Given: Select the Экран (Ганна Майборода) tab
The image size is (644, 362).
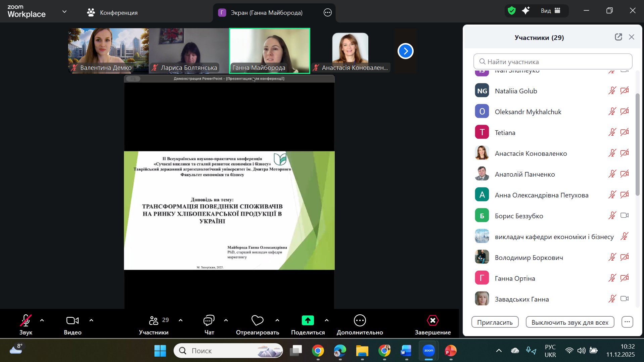Looking at the screenshot, I should pos(266,13).
